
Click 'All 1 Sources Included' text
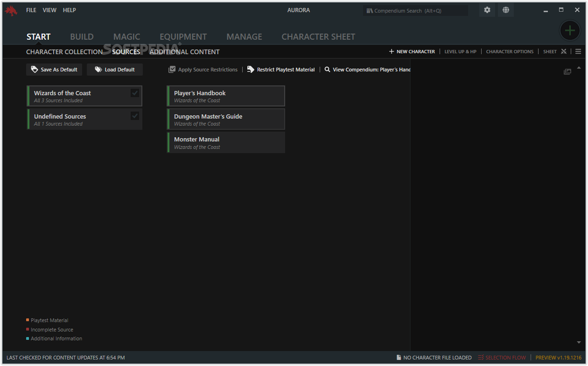click(x=58, y=124)
